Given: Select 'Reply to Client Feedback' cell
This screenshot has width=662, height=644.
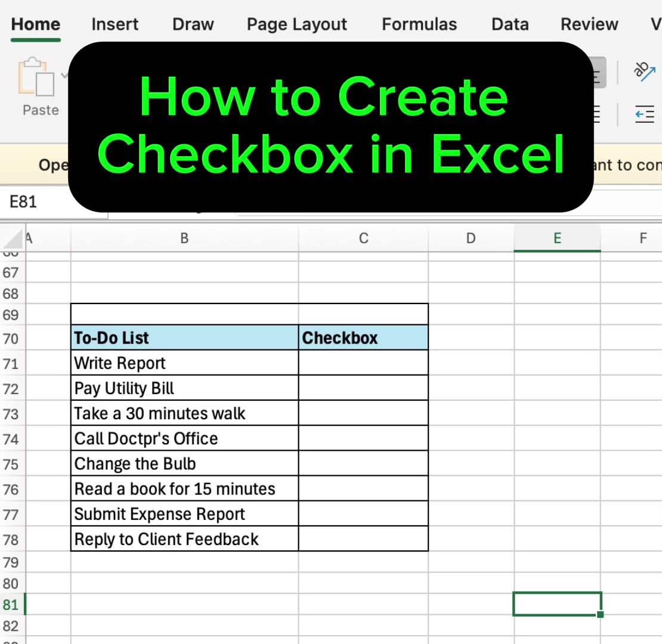Looking at the screenshot, I should 184,539.
